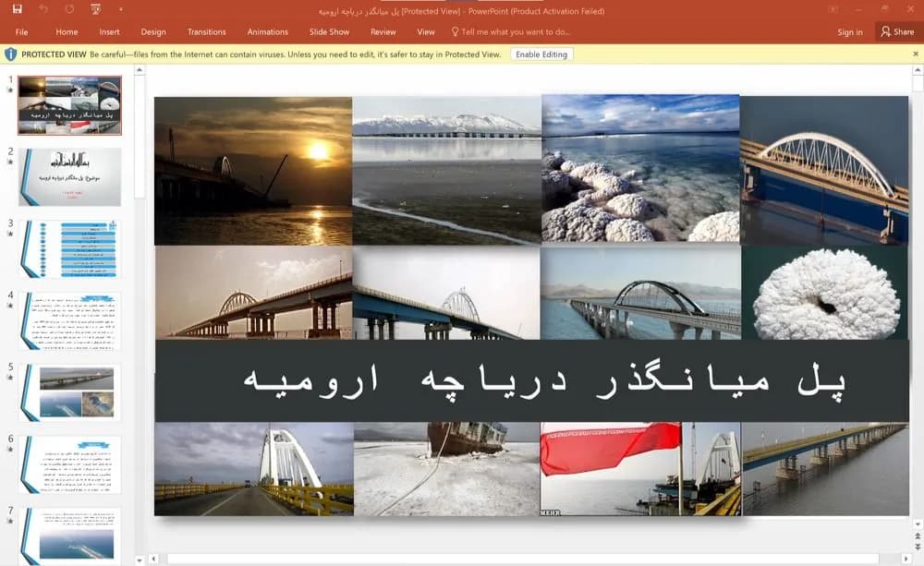924x566 pixels.
Task: Switch to the View tab
Action: tap(425, 31)
